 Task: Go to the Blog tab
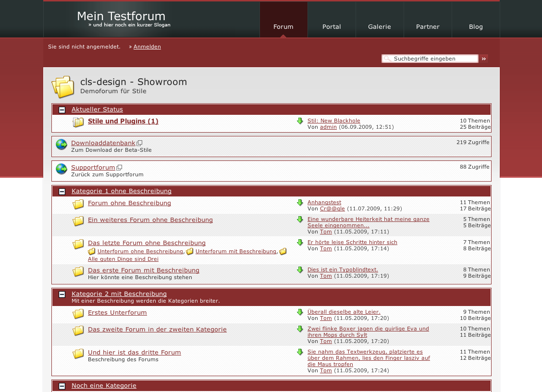point(476,27)
